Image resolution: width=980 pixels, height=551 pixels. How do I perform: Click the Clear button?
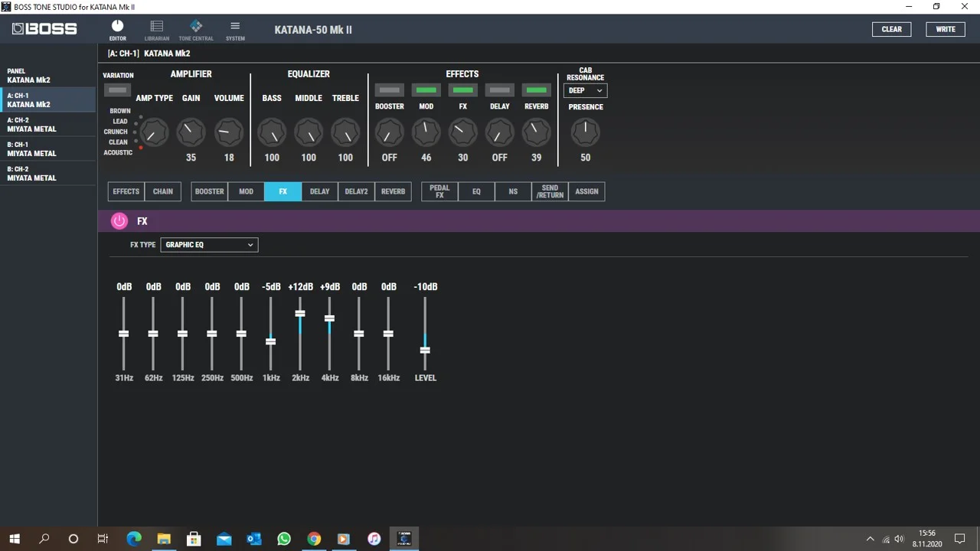click(891, 29)
